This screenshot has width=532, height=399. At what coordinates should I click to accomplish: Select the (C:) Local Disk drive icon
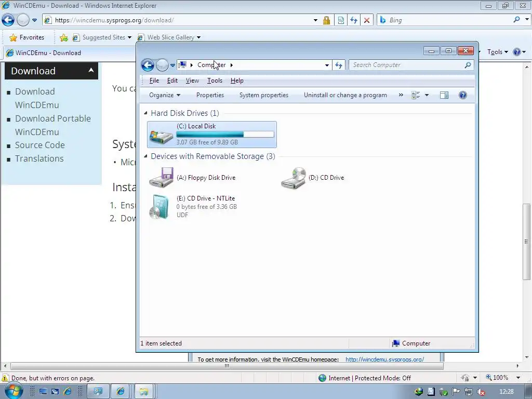[x=162, y=136]
